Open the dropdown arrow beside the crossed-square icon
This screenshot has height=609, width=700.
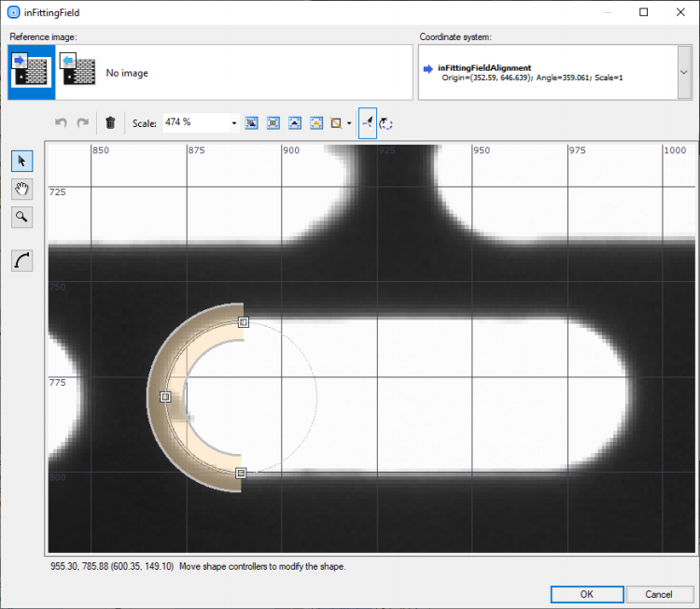349,122
